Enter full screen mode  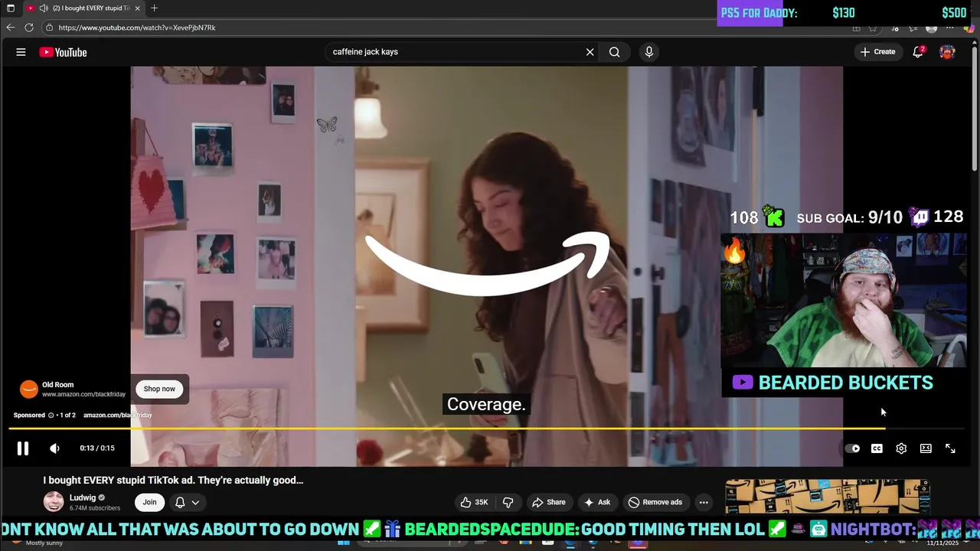click(x=950, y=448)
